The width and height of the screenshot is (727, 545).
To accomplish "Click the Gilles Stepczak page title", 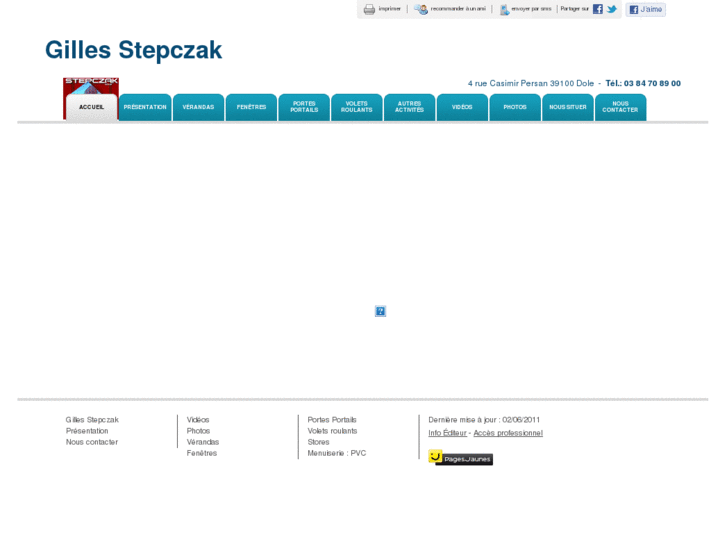I will 134,50.
